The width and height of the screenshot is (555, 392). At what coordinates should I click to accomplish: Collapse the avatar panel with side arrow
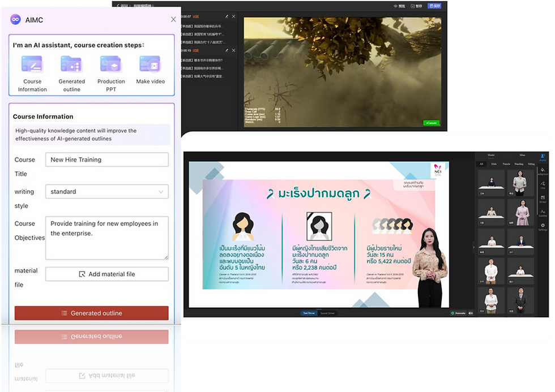pos(473,247)
